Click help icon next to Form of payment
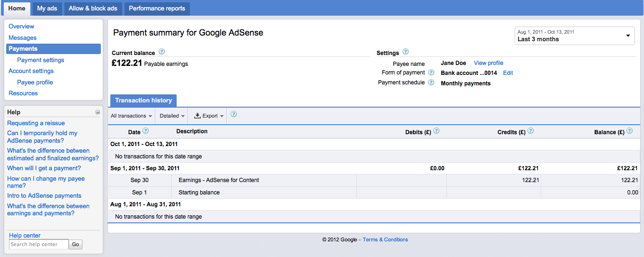644x257 pixels. tap(431, 73)
